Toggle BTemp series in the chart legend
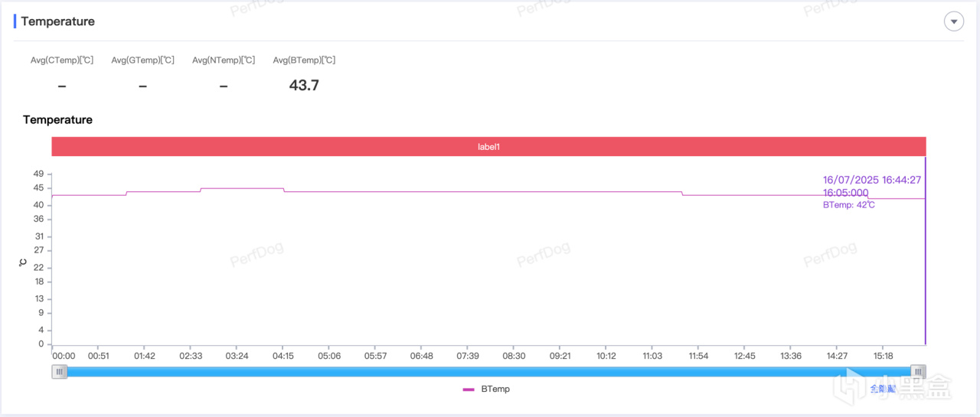 [x=487, y=389]
